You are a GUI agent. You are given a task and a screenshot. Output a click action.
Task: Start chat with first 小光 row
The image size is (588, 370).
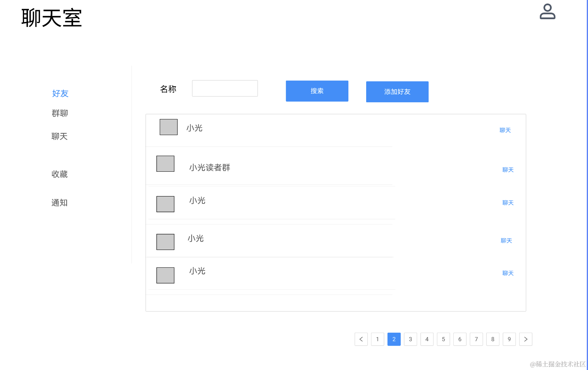pyautogui.click(x=505, y=130)
